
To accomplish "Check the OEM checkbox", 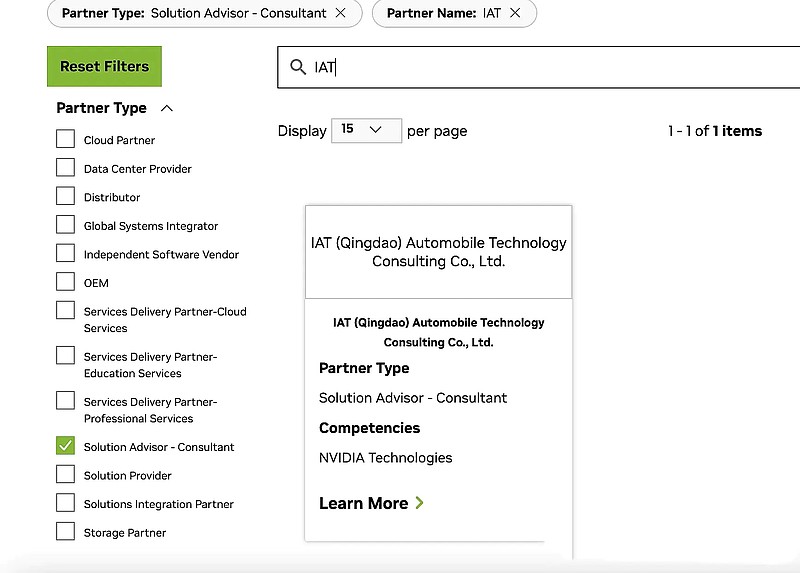I will pyautogui.click(x=65, y=282).
